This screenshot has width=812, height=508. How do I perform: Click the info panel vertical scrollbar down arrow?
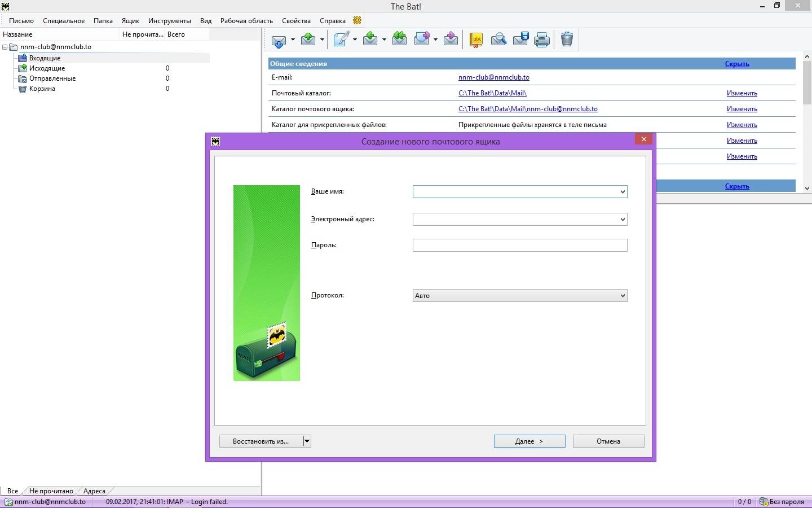coord(807,188)
